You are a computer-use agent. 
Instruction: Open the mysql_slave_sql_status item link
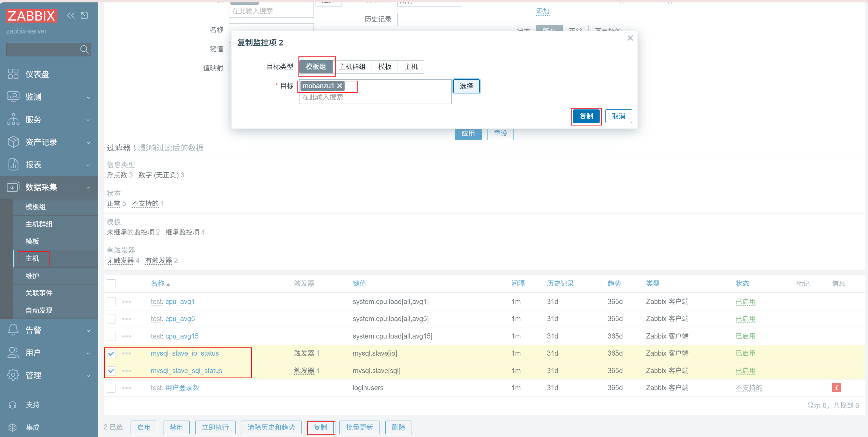tap(186, 371)
